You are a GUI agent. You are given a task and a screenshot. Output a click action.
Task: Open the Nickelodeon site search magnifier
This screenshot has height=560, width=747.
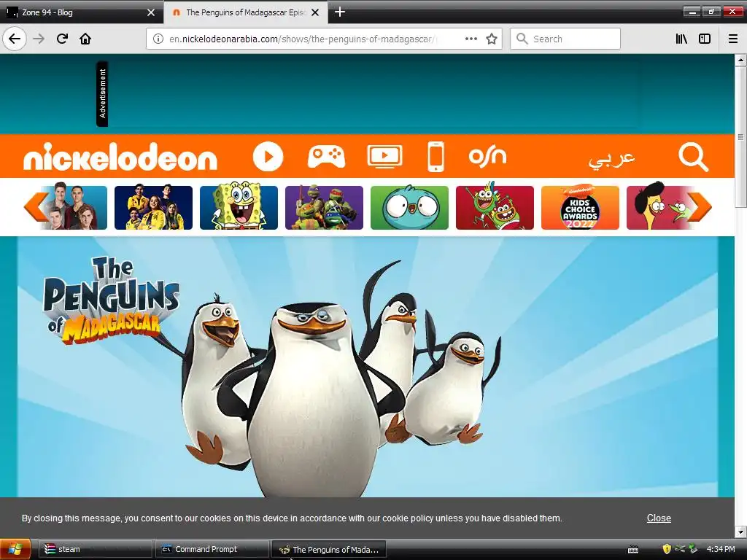pos(693,157)
